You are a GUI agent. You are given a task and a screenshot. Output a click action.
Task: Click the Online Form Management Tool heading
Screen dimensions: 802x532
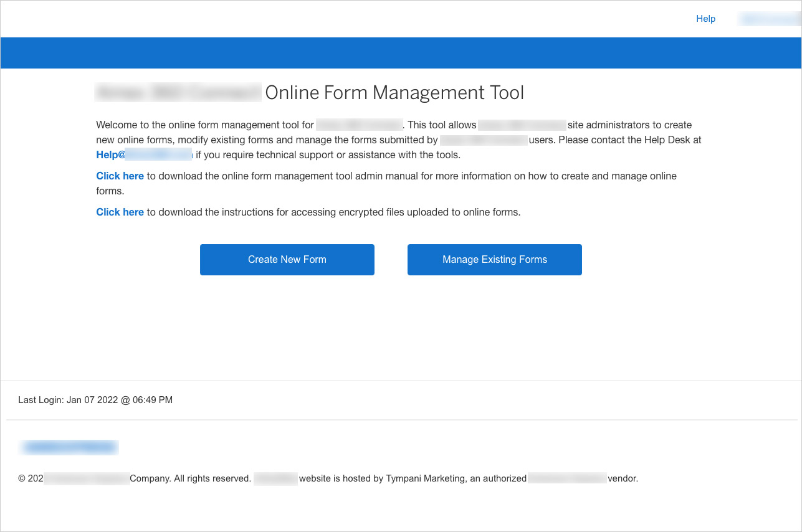394,93
